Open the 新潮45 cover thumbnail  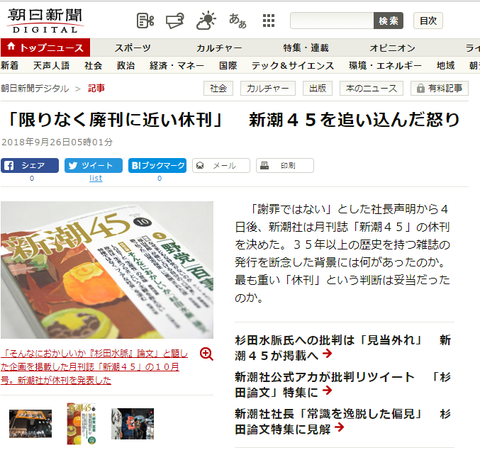[81, 424]
